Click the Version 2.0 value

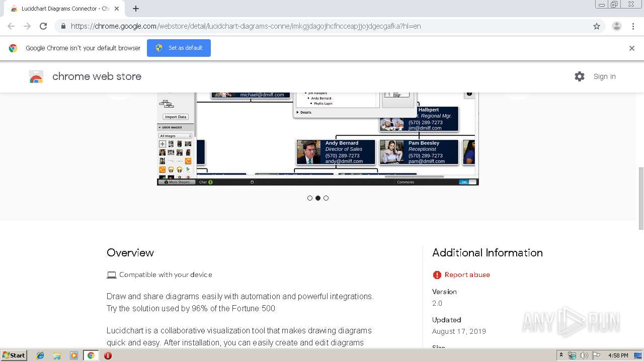click(437, 303)
